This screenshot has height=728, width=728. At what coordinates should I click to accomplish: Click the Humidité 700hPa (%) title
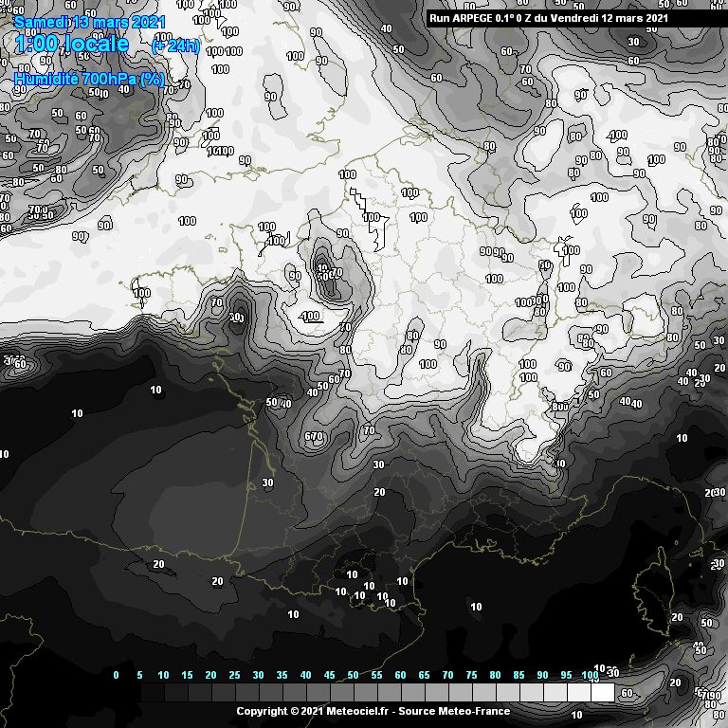click(90, 80)
